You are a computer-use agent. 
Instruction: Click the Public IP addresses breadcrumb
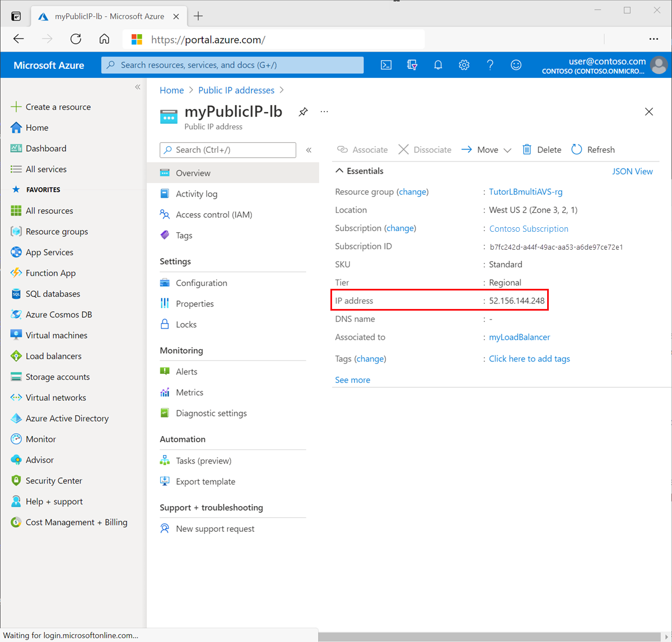[x=236, y=90]
